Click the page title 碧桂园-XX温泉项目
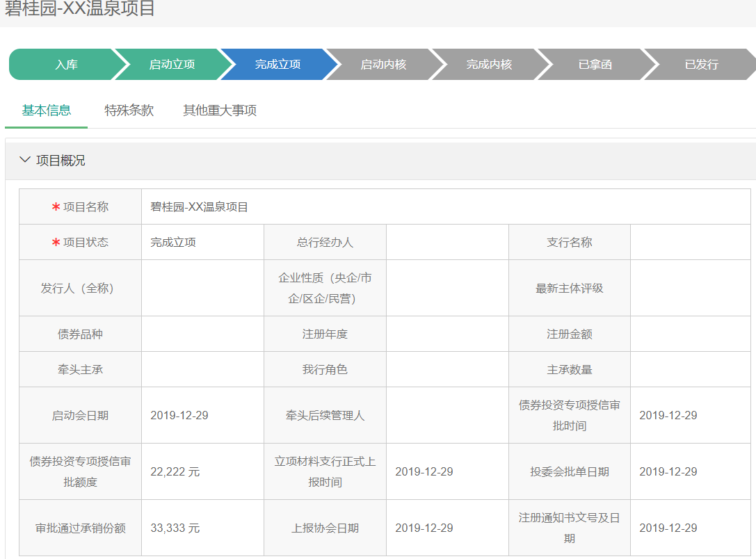Screen dimensions: 756x559 [80, 8]
